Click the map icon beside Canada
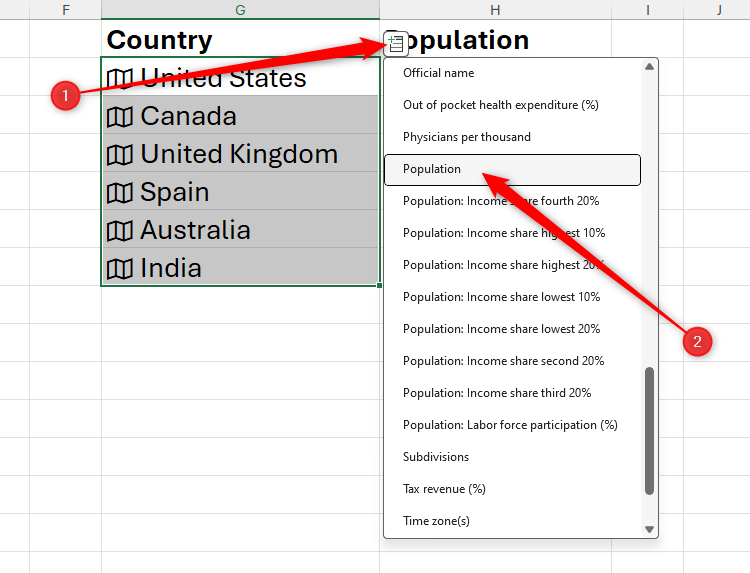 pyautogui.click(x=120, y=116)
